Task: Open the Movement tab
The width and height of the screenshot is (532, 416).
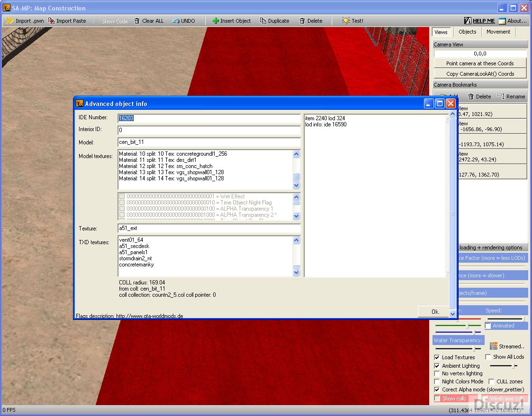Action: tap(498, 32)
